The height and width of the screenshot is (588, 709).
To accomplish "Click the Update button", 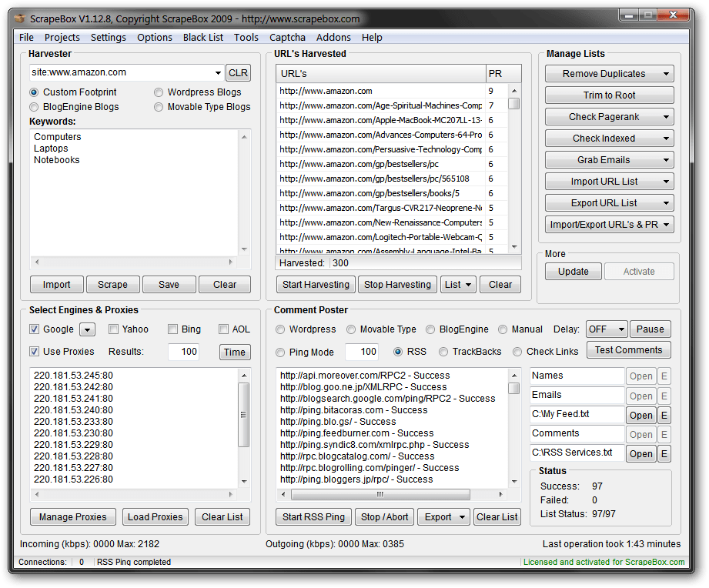I will (574, 272).
